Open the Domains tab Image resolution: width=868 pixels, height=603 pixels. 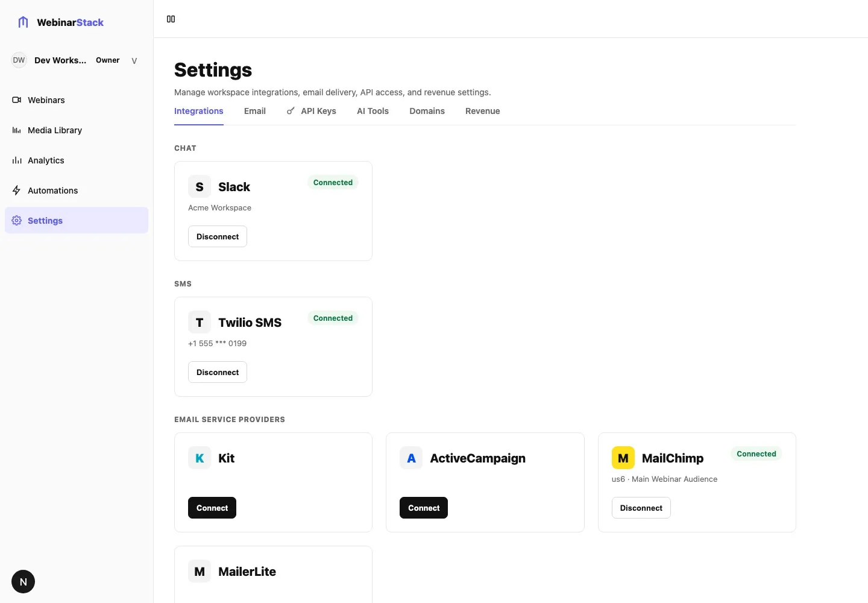427,111
